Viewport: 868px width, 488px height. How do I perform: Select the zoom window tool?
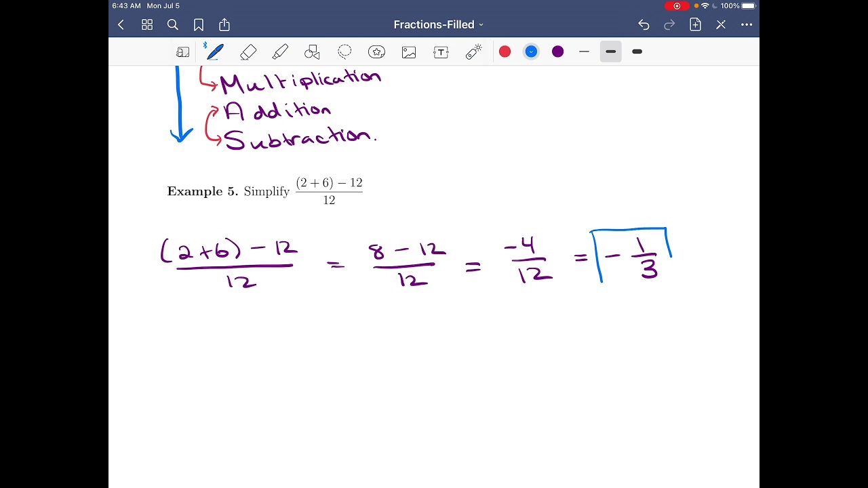(183, 52)
